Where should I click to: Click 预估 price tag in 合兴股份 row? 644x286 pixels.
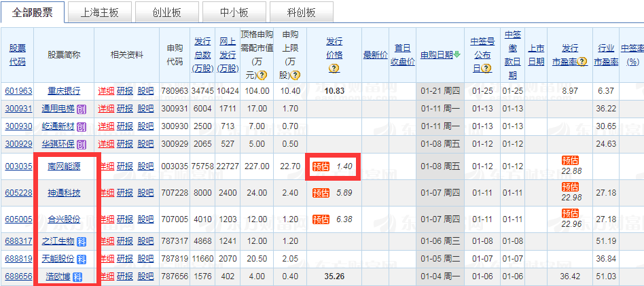(x=321, y=219)
